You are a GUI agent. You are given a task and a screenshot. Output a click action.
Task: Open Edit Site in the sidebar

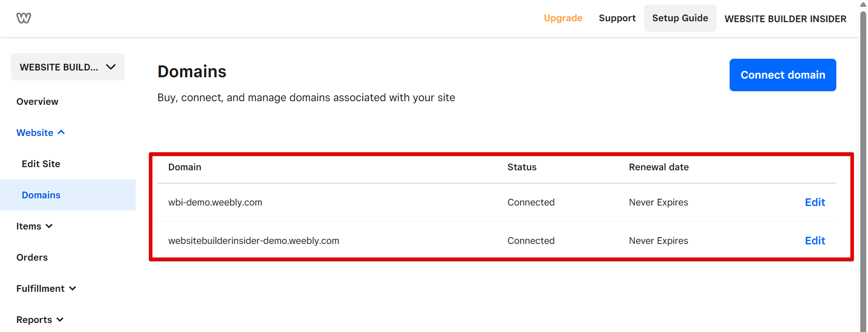click(41, 164)
